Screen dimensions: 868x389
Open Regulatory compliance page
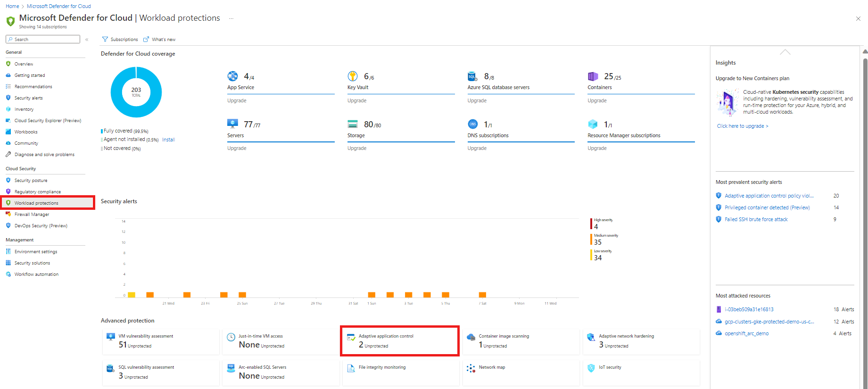pyautogui.click(x=37, y=192)
